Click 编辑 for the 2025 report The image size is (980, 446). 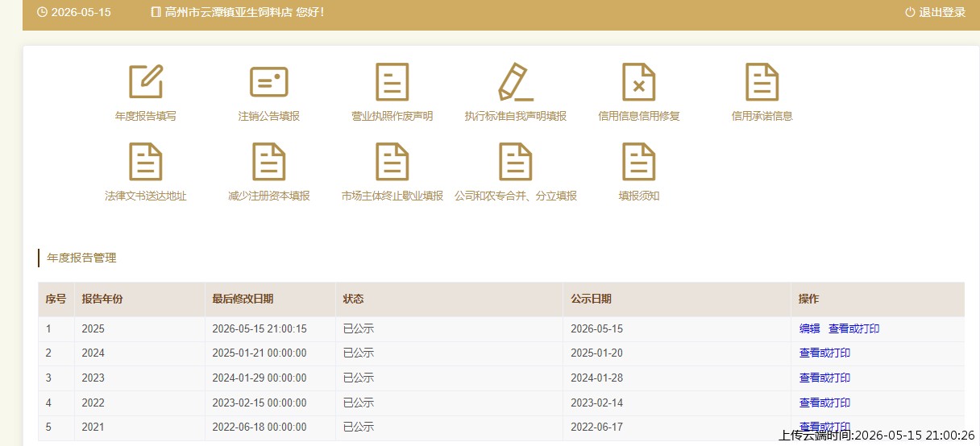point(809,328)
